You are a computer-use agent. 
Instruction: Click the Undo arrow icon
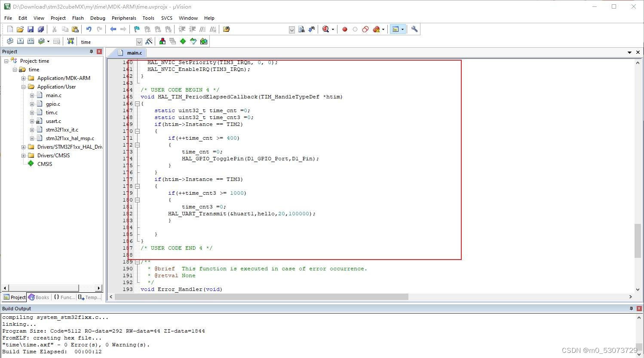89,29
